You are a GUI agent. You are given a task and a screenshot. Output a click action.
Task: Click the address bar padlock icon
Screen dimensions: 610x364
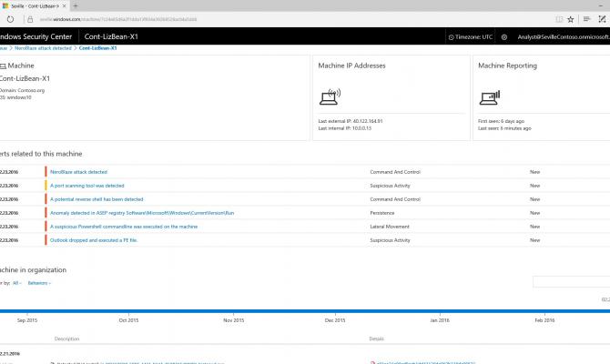(x=30, y=19)
